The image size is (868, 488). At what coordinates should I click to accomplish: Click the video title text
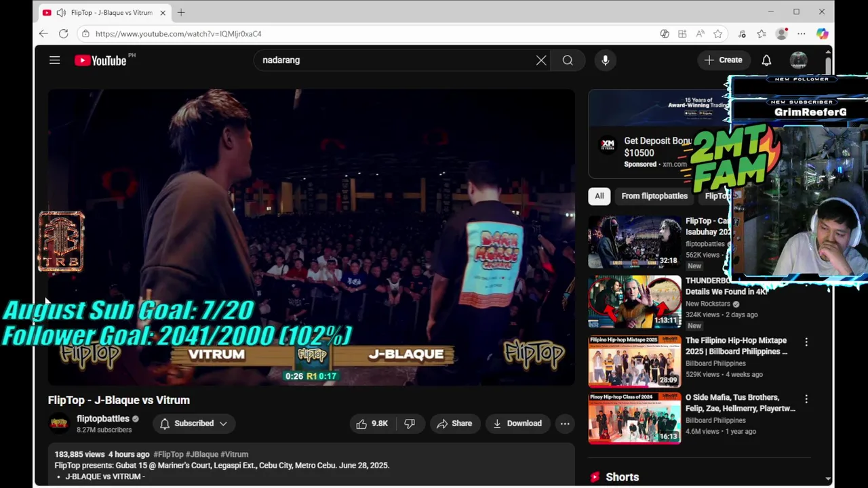[119, 400]
